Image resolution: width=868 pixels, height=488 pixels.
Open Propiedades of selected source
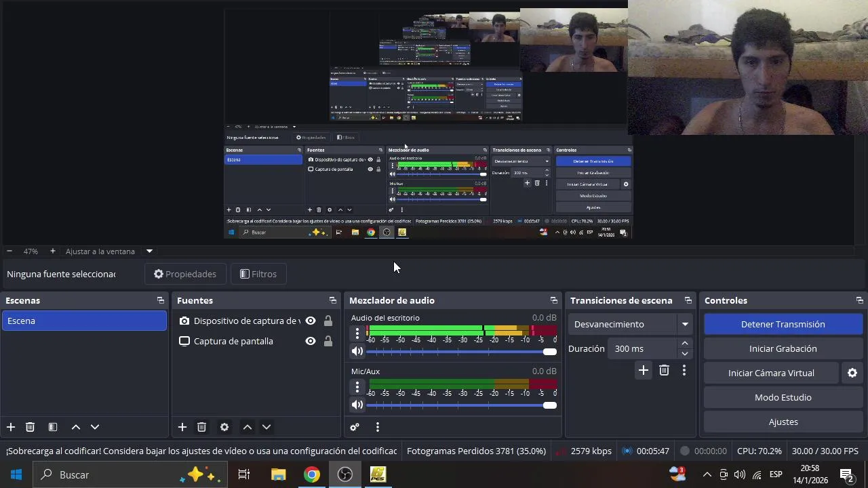185,274
